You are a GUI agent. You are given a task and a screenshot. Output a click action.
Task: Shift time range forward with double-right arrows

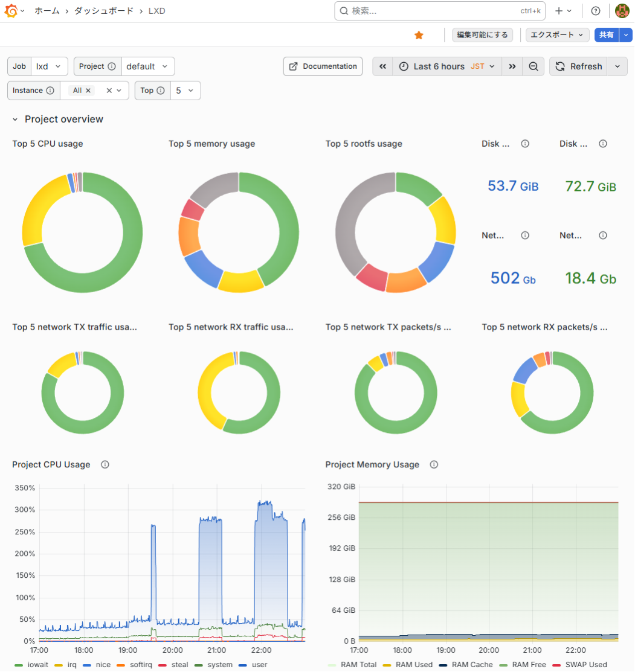tap(512, 66)
